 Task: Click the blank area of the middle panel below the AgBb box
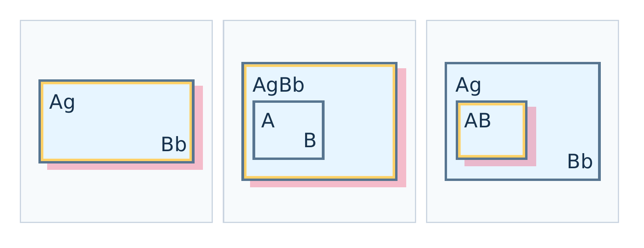coord(319,204)
